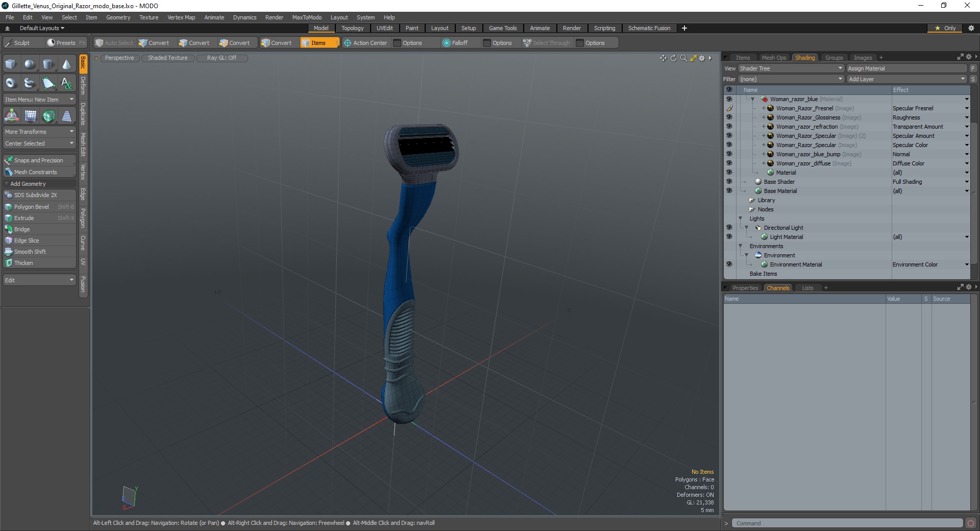Click the SDS Subdivide 2X tool
This screenshot has height=531, width=980.
pos(39,195)
